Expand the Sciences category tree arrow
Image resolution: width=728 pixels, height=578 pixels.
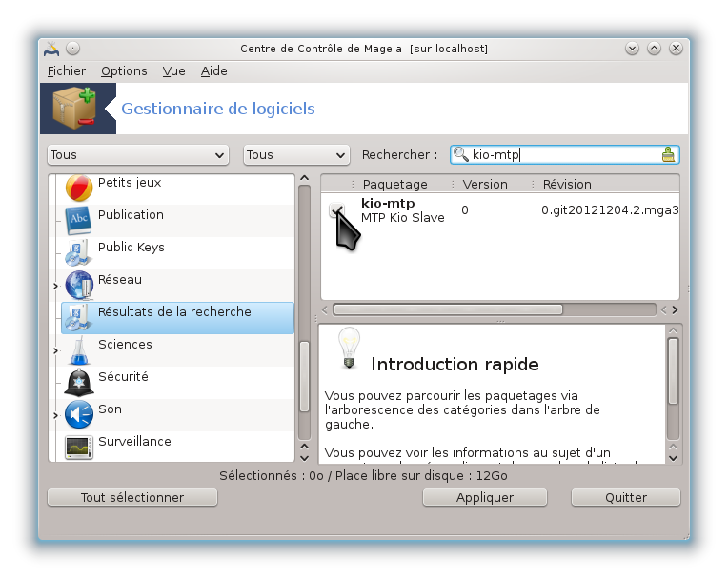tap(55, 350)
